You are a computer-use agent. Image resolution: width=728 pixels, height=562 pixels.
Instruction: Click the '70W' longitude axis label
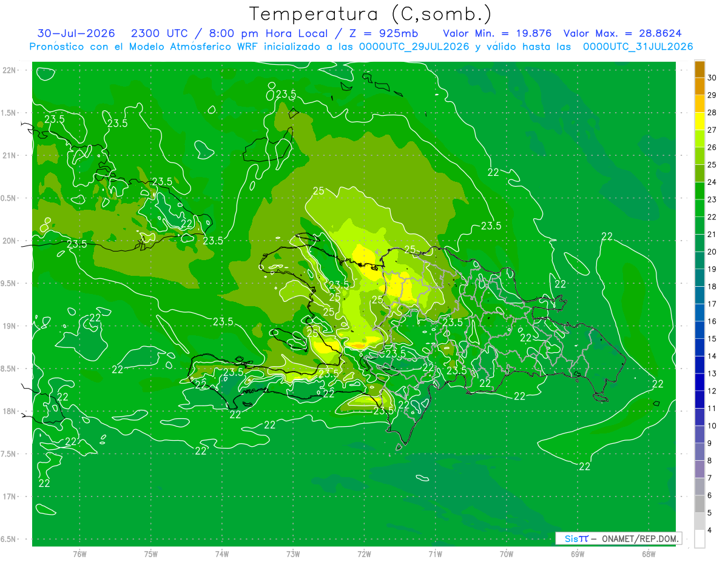pos(507,554)
